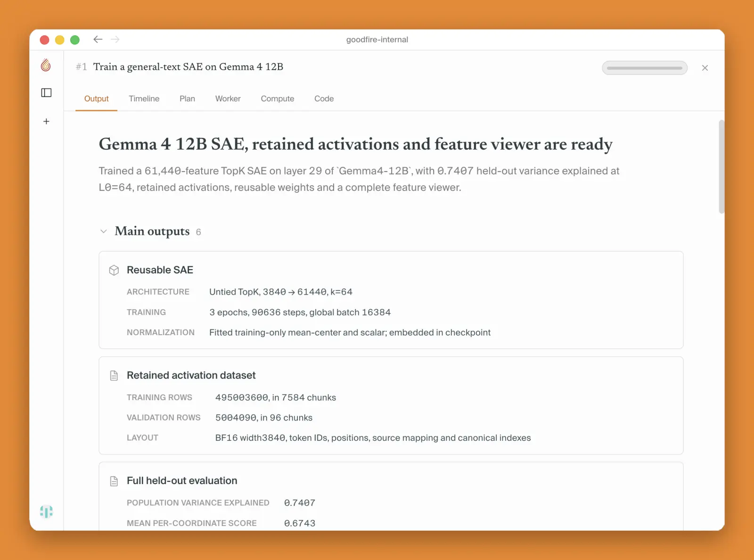Click the Retained activation dataset title

[x=191, y=375]
